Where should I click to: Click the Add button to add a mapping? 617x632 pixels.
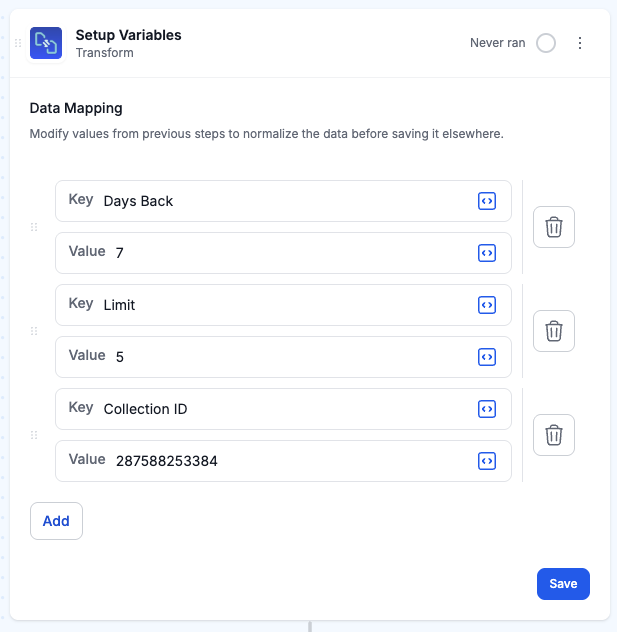[56, 521]
